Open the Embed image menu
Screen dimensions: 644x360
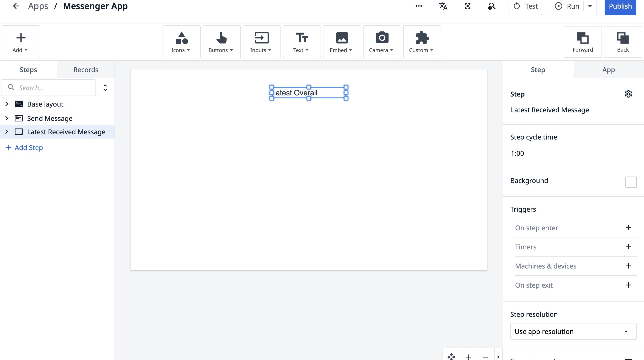coord(342,42)
